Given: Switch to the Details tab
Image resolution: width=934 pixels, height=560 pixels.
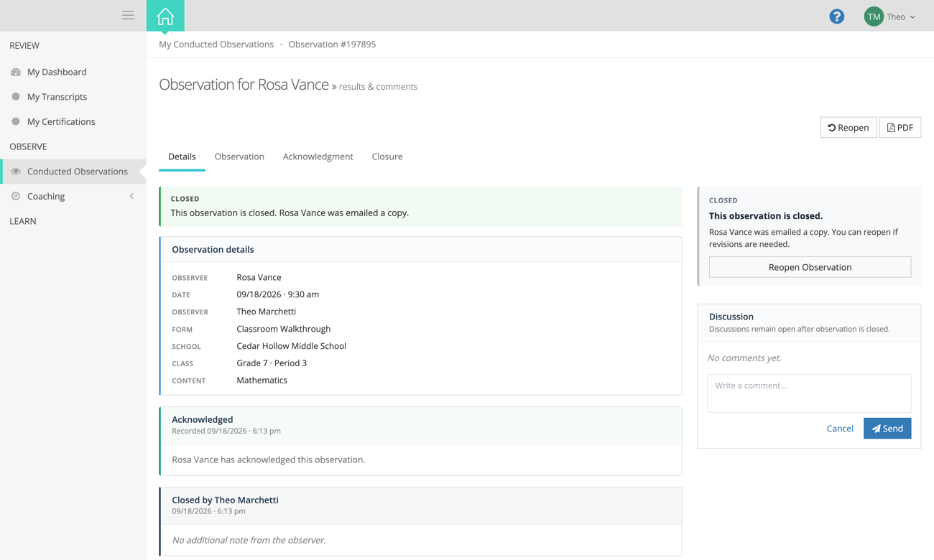Looking at the screenshot, I should click(182, 157).
